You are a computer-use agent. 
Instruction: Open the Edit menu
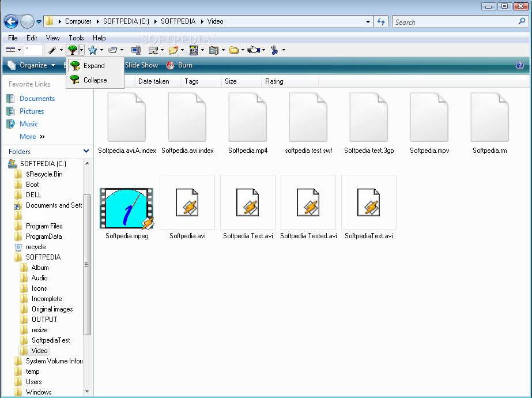[x=32, y=38]
